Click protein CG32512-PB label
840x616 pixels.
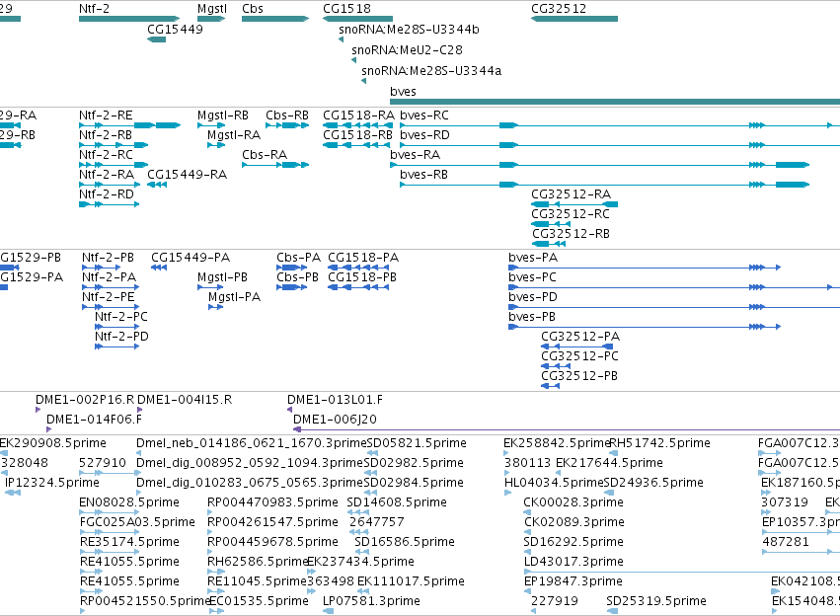(579, 376)
